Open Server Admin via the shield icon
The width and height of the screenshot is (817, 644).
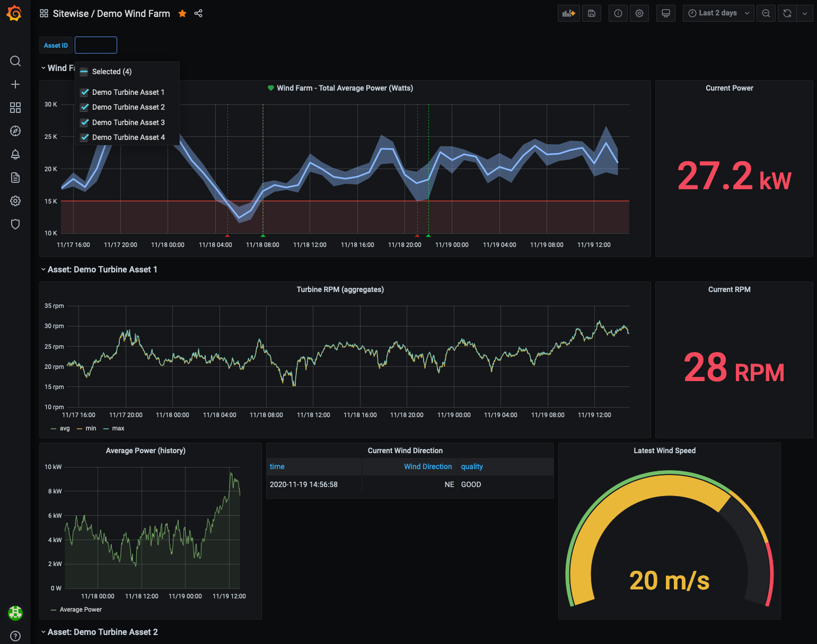[15, 224]
